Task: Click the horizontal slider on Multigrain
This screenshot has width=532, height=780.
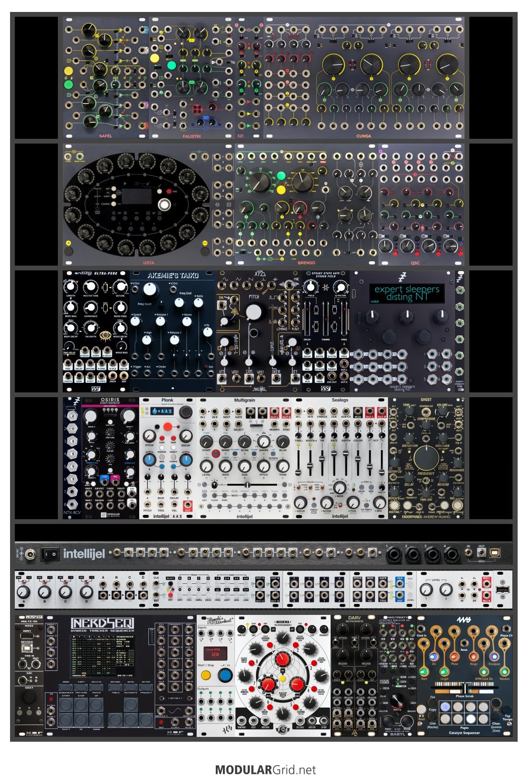Action: [248, 485]
